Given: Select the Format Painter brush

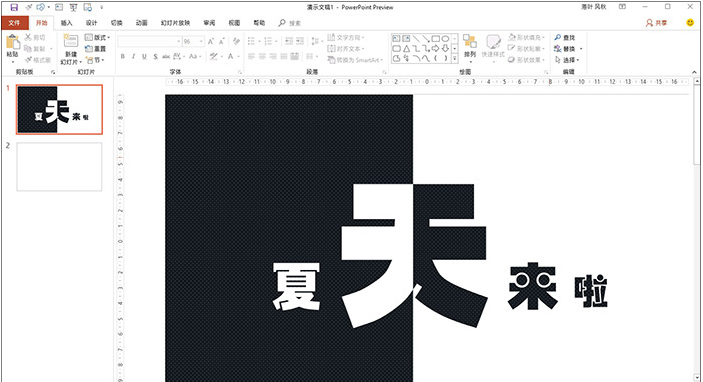Looking at the screenshot, I should point(28,60).
